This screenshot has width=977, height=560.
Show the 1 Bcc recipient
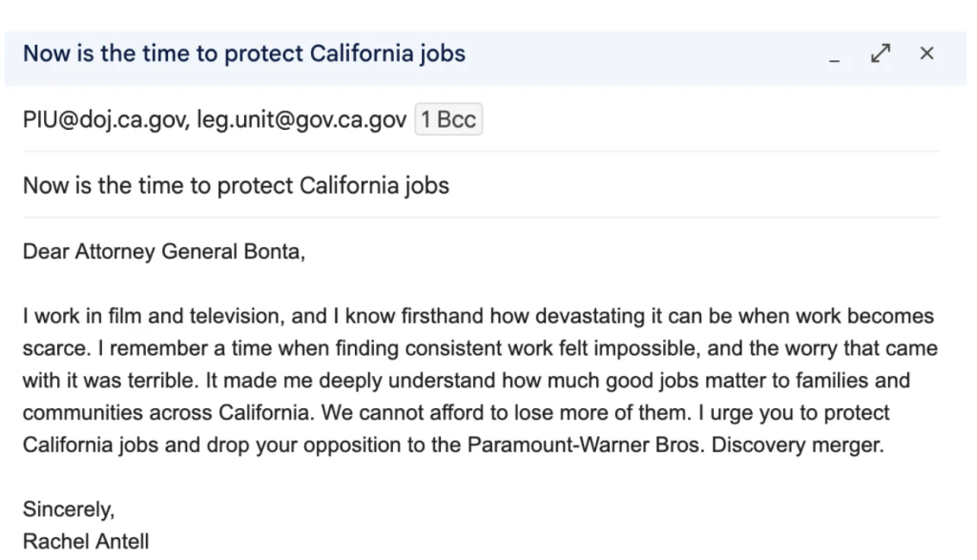pos(448,119)
